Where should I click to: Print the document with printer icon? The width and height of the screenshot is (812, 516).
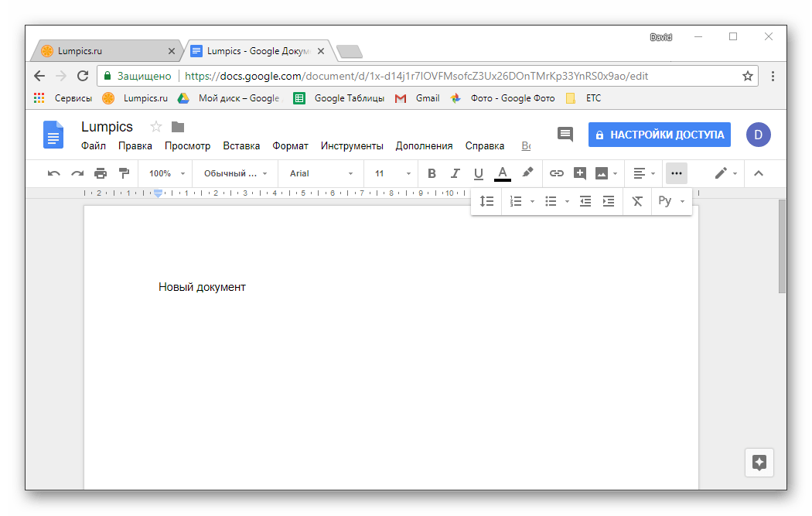(x=101, y=173)
